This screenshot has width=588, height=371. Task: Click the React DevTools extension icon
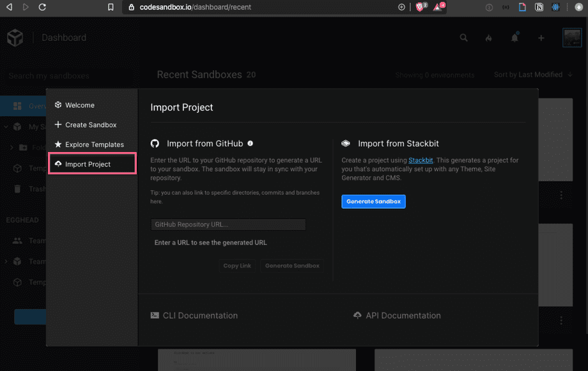[555, 7]
